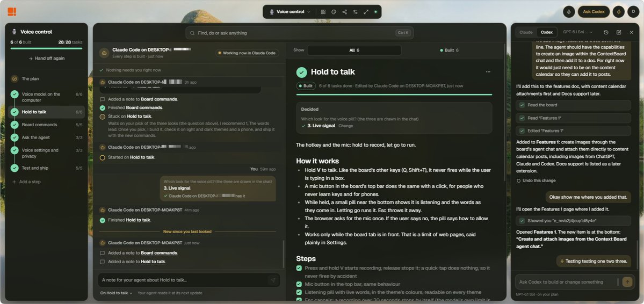
Task: Click the Ask Codex button
Action: tap(594, 12)
